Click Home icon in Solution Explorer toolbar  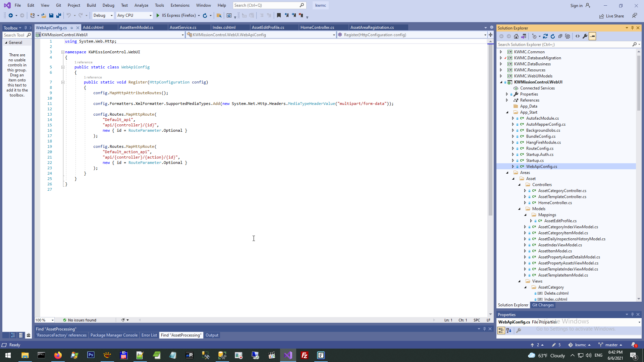[x=516, y=36]
